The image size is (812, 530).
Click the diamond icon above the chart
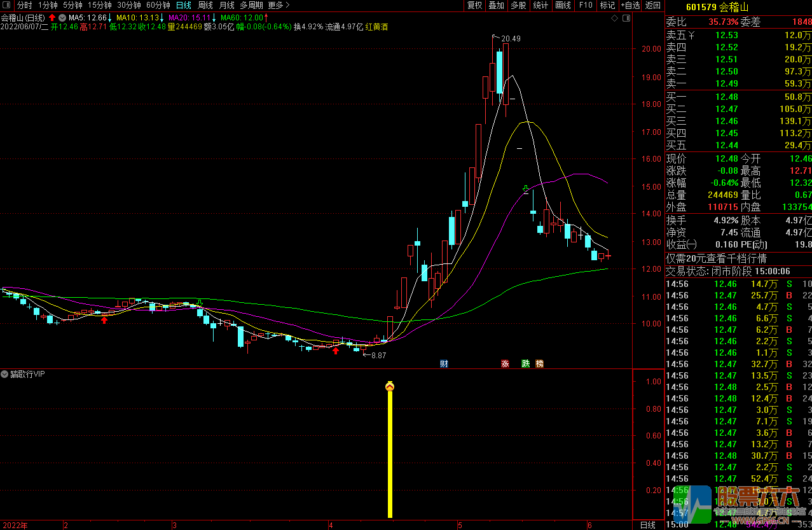(x=614, y=18)
